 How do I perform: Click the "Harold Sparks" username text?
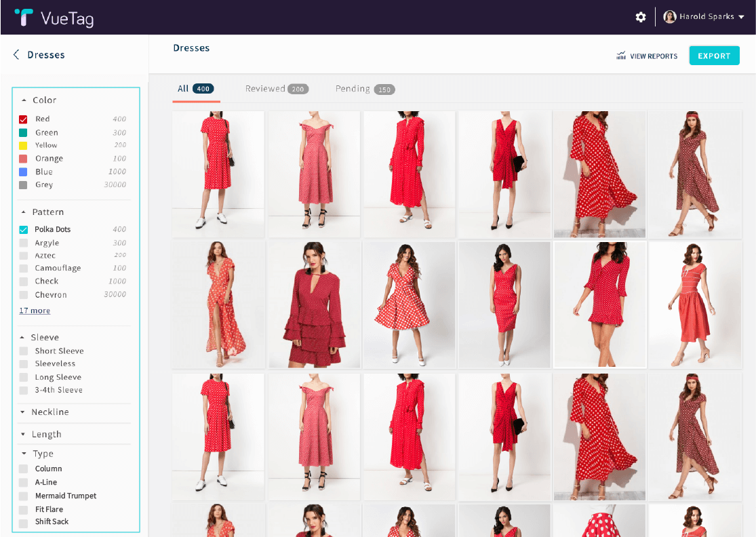point(707,16)
